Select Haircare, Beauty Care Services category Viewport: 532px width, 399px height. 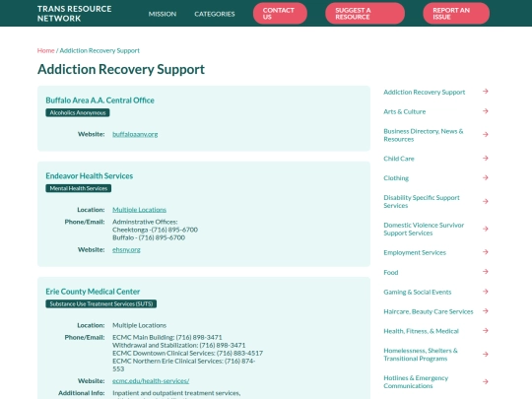tap(429, 311)
